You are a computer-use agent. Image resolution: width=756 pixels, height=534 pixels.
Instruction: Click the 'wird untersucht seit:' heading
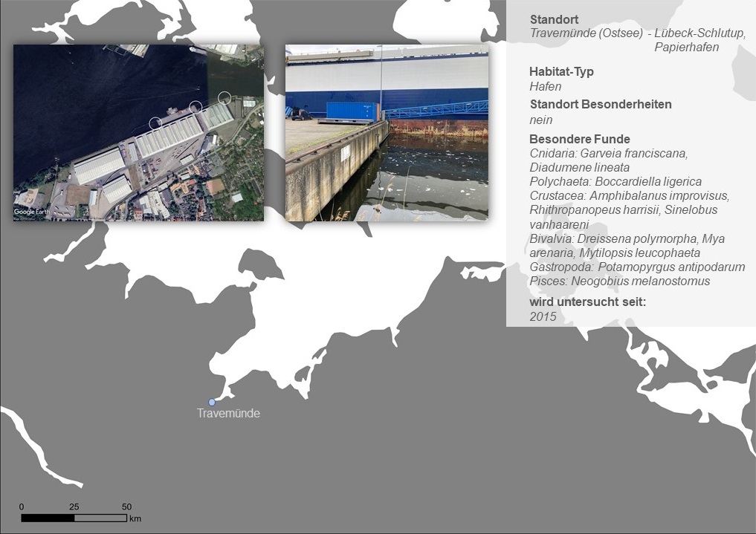point(587,302)
